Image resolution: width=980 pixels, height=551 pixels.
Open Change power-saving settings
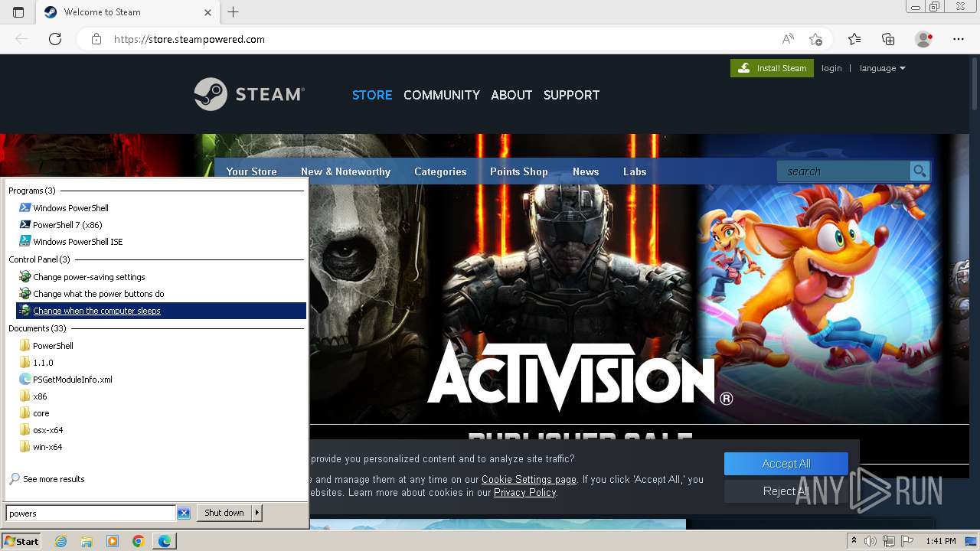tap(89, 277)
